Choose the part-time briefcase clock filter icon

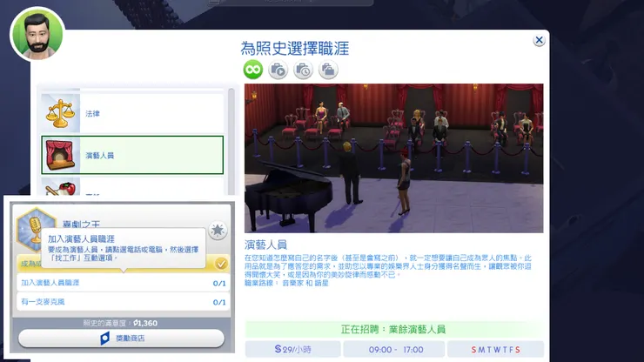[x=303, y=70]
